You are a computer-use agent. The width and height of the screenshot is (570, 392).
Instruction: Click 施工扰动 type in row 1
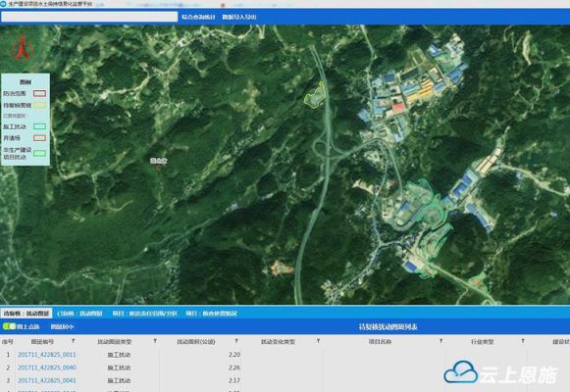pos(119,355)
